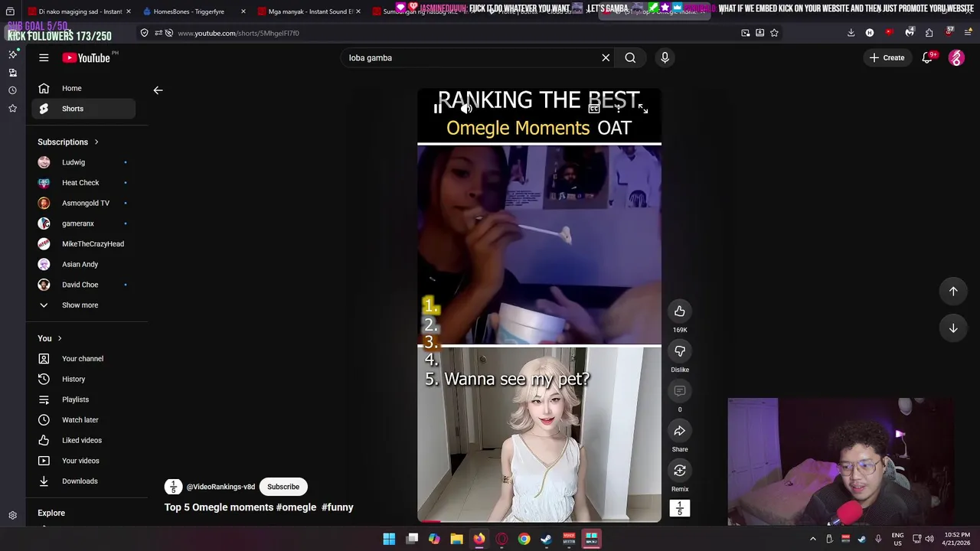The image size is (980, 551).
Task: Open gameranx subscription
Action: [x=83, y=223]
